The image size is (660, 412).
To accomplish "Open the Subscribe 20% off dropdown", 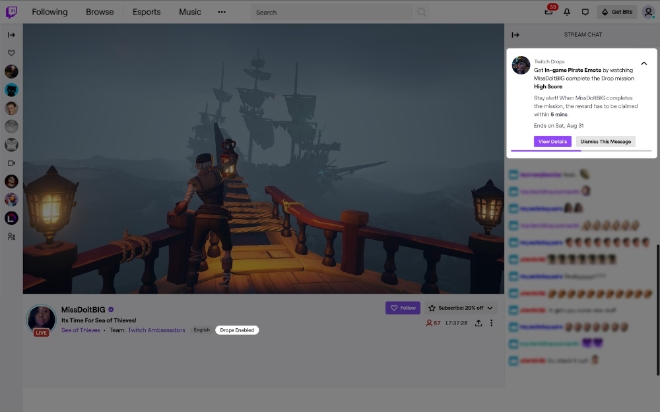I will coord(460,308).
